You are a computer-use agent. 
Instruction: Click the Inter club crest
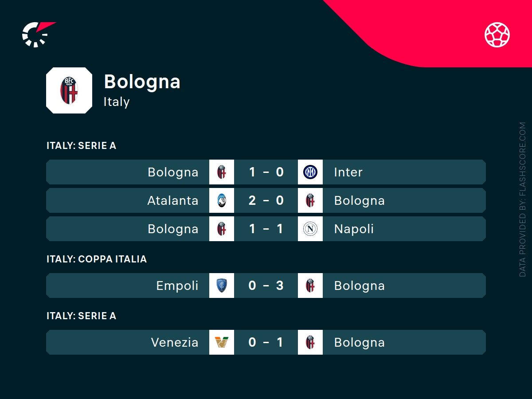[x=310, y=172]
